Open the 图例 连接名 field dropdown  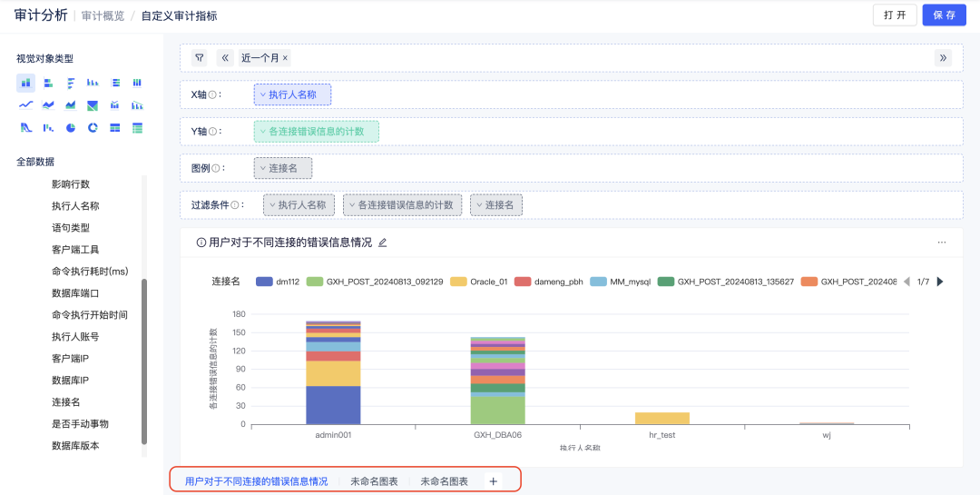click(283, 168)
